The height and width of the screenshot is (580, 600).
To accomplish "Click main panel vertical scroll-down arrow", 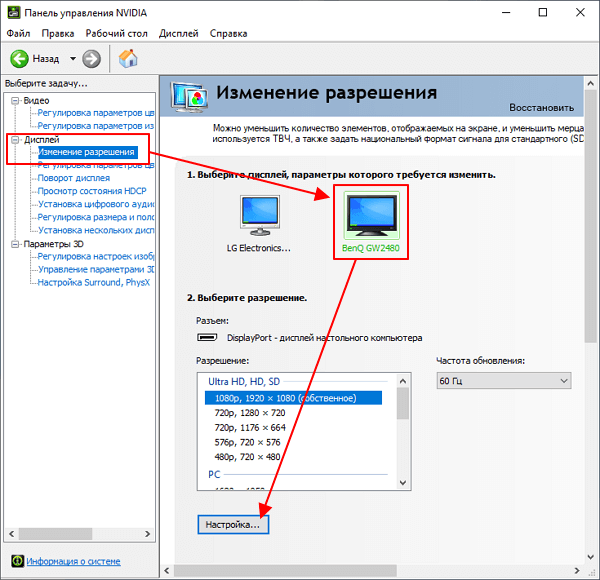I will (x=590, y=557).
